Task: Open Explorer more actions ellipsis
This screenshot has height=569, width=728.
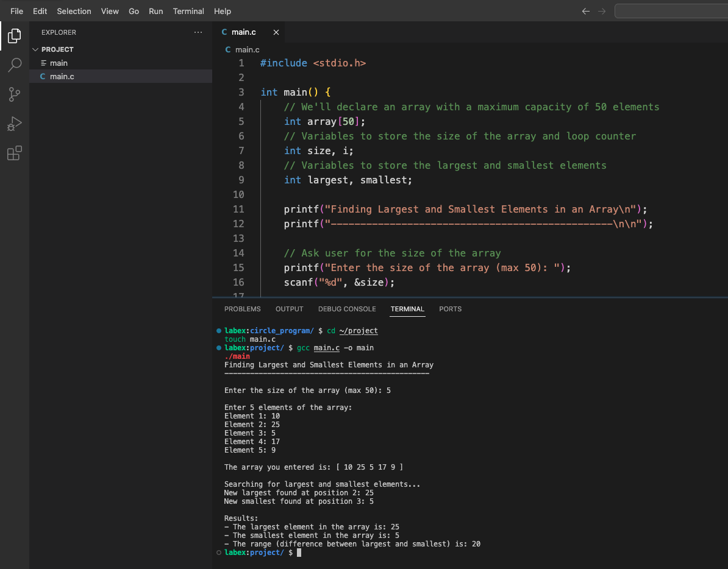Action: 198,32
